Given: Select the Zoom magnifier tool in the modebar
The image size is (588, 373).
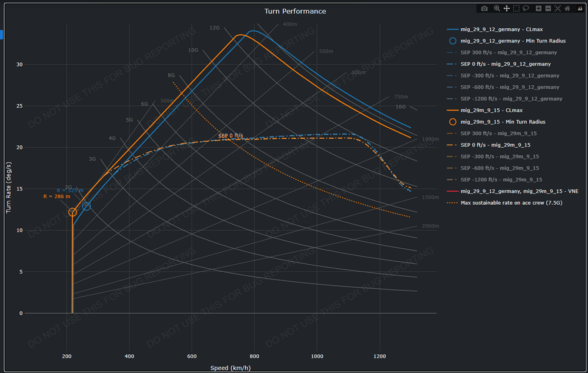Looking at the screenshot, I should pos(497,9).
